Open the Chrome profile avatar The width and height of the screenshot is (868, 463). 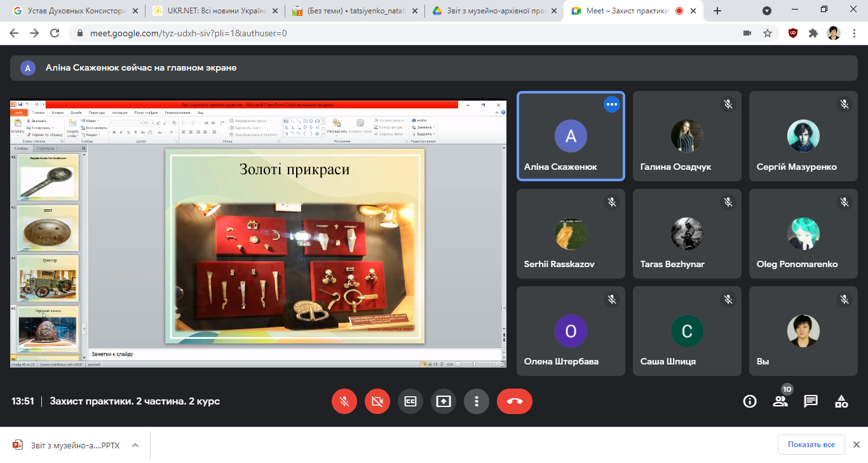click(834, 33)
